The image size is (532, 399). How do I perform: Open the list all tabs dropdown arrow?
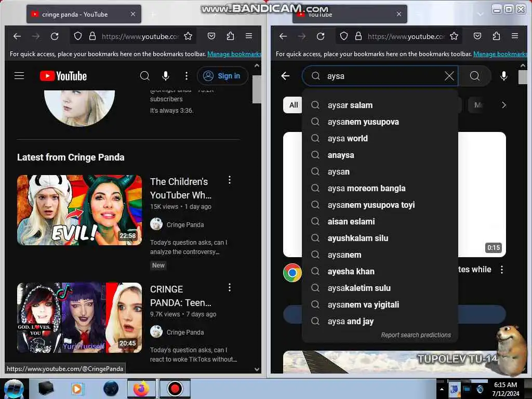click(x=480, y=14)
